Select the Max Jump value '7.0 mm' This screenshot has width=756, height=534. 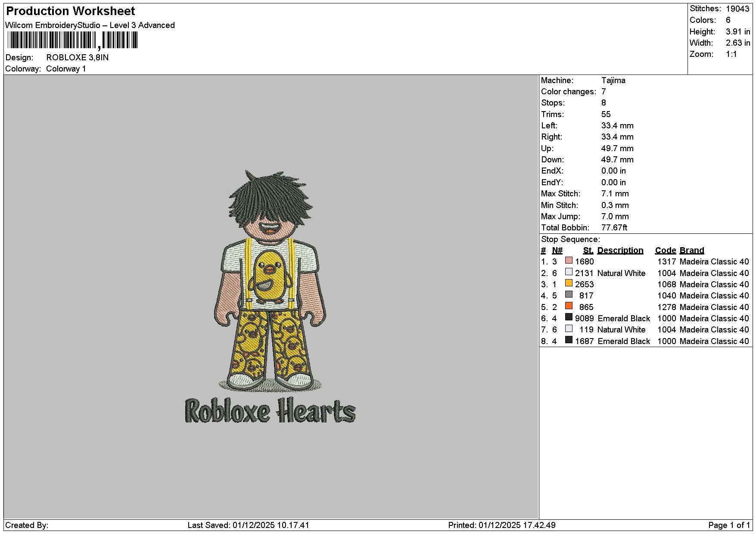[x=615, y=217]
